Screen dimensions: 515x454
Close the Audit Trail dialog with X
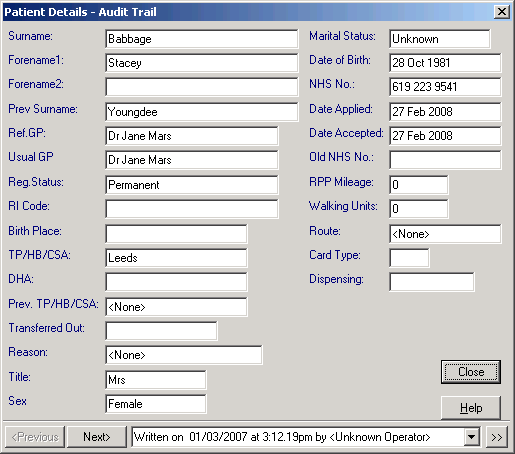coord(501,12)
